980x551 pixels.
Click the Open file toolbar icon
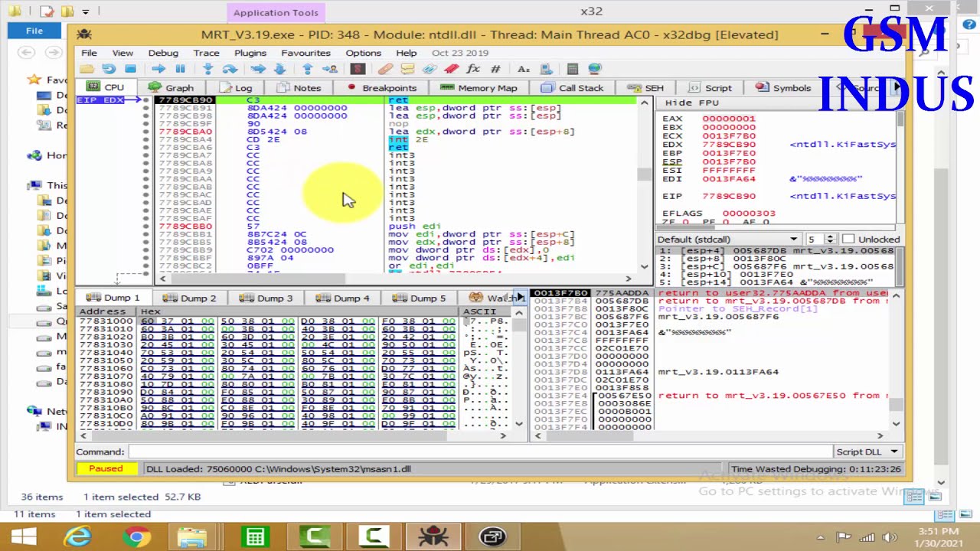point(86,69)
